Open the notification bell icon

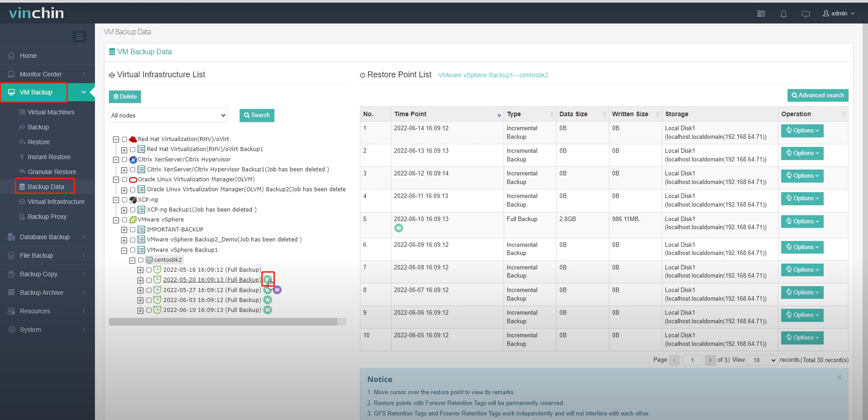point(783,14)
